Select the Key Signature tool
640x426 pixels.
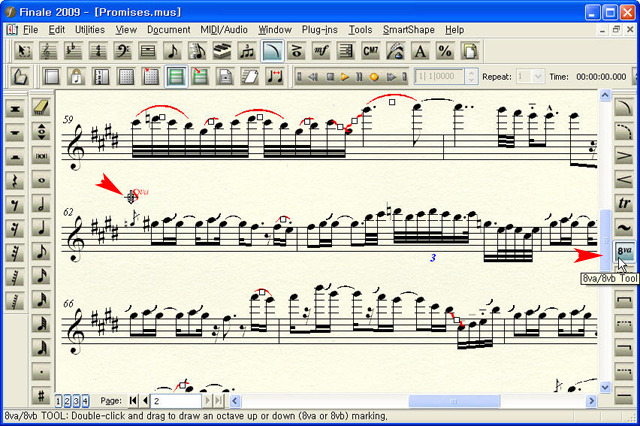[x=73, y=51]
